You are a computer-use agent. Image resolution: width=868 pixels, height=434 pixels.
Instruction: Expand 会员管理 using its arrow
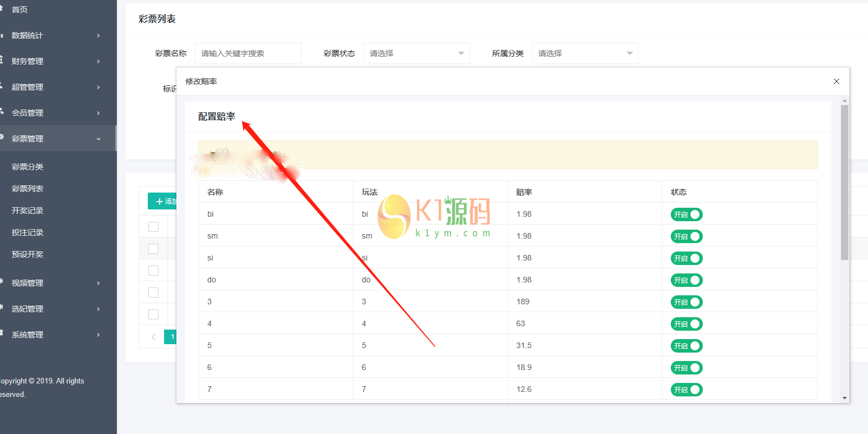98,113
